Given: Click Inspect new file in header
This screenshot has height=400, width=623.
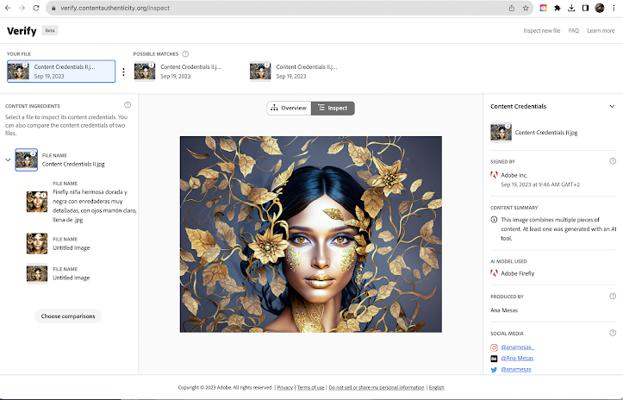Looking at the screenshot, I should coord(541,31).
